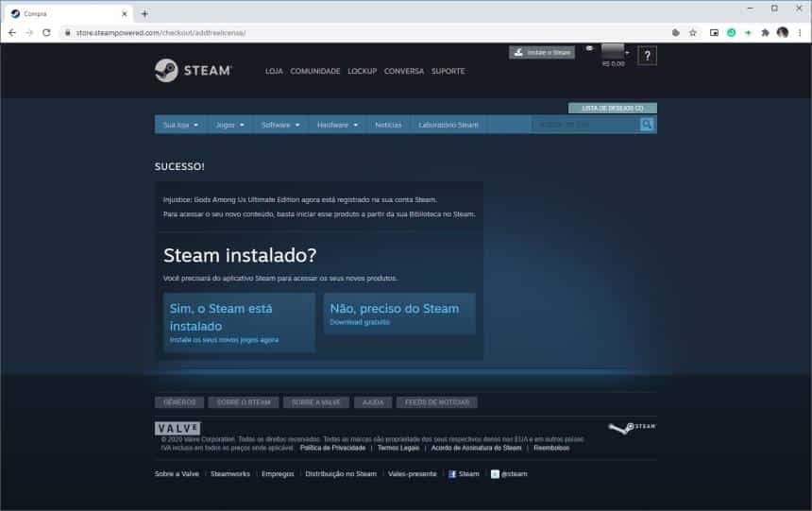812x511 pixels.
Task: Reload the page with refresh icon
Action: tap(46, 33)
